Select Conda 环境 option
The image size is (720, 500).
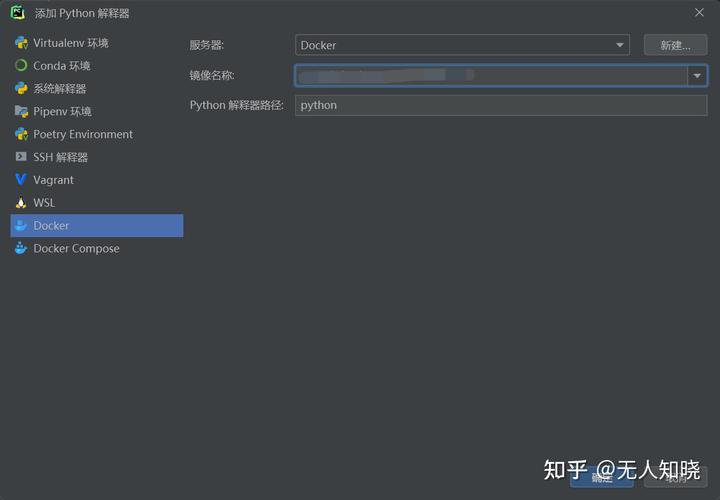coord(97,66)
